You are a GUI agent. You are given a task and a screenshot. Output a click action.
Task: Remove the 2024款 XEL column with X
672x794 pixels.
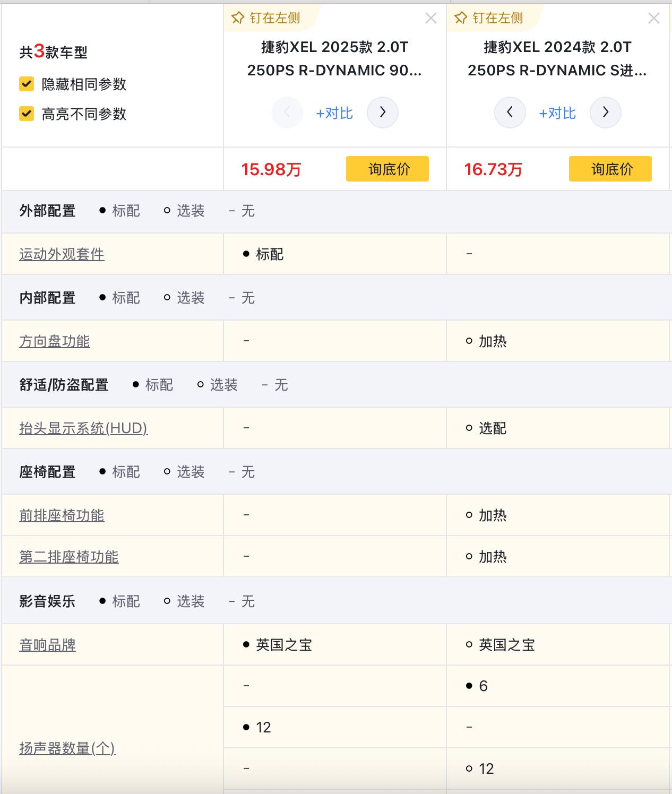point(654,19)
